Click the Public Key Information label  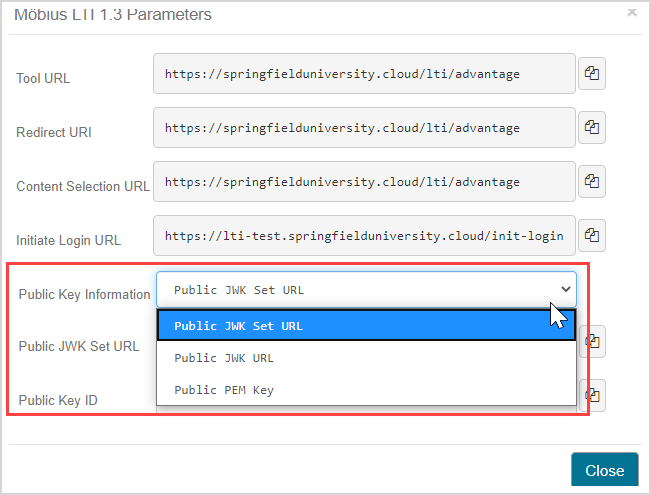84,294
